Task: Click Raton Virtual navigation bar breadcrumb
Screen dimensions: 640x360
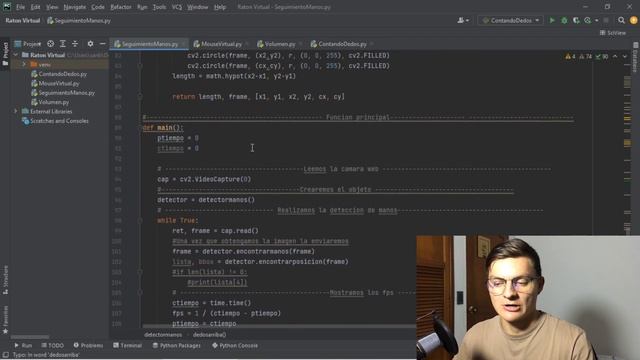Action: tap(22, 20)
